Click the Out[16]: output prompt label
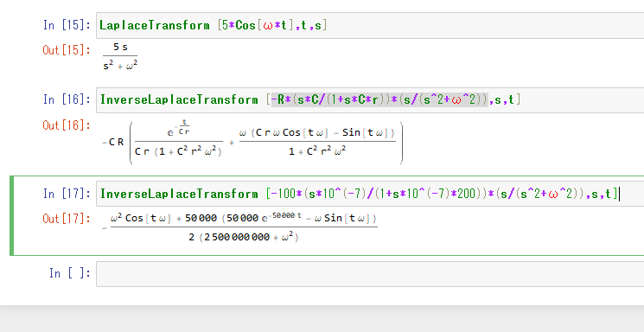644x332 pixels. pyautogui.click(x=67, y=125)
